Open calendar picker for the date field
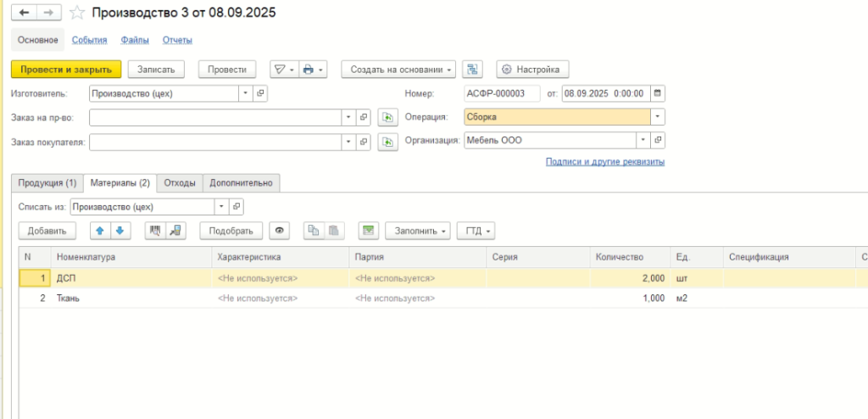The height and width of the screenshot is (419, 868). point(657,93)
